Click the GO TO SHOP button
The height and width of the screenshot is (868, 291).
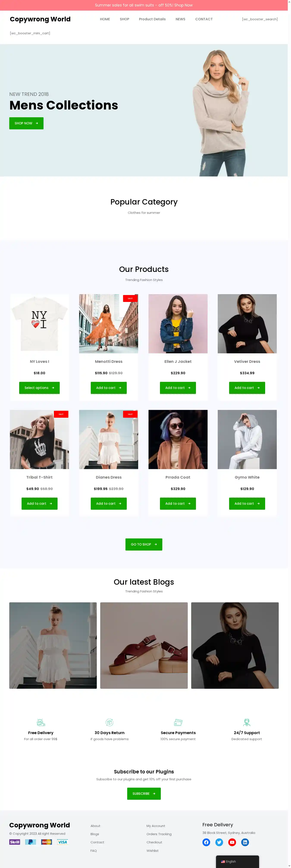[x=144, y=544]
